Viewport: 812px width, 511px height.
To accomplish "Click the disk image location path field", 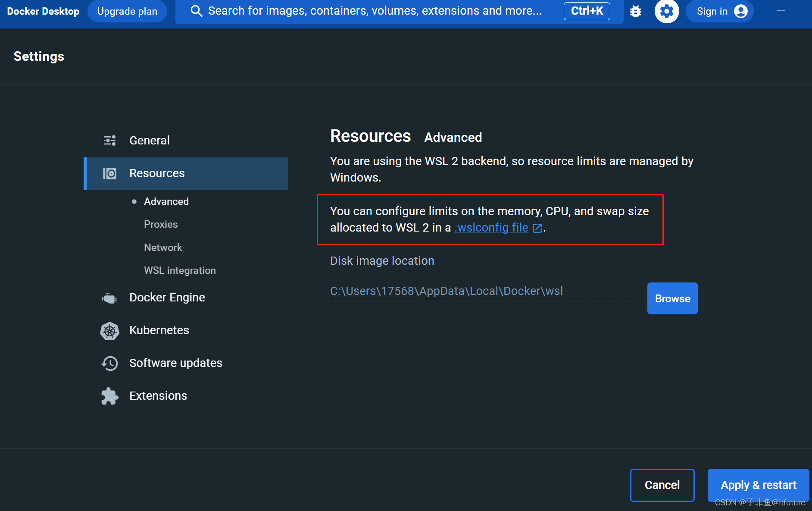I will coord(482,291).
